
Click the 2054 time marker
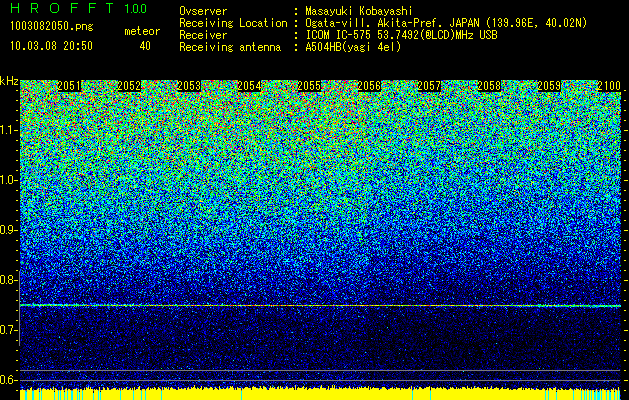click(249, 86)
